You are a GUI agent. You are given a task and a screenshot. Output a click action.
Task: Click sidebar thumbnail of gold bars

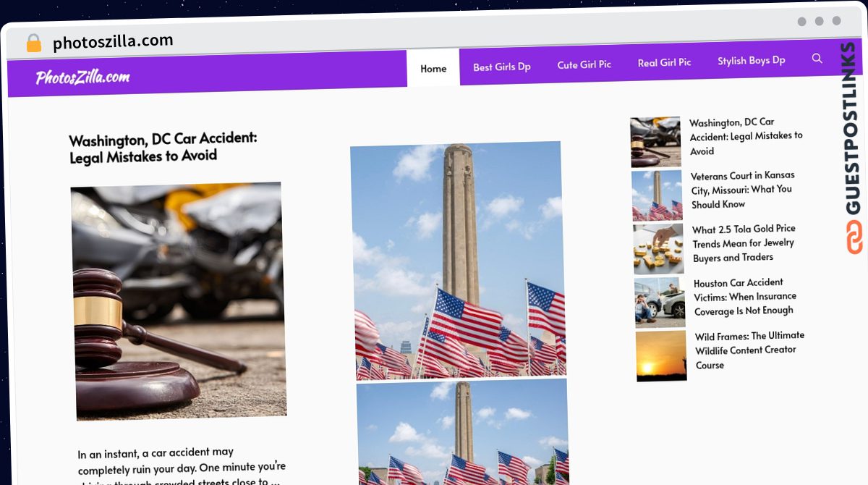[658, 249]
